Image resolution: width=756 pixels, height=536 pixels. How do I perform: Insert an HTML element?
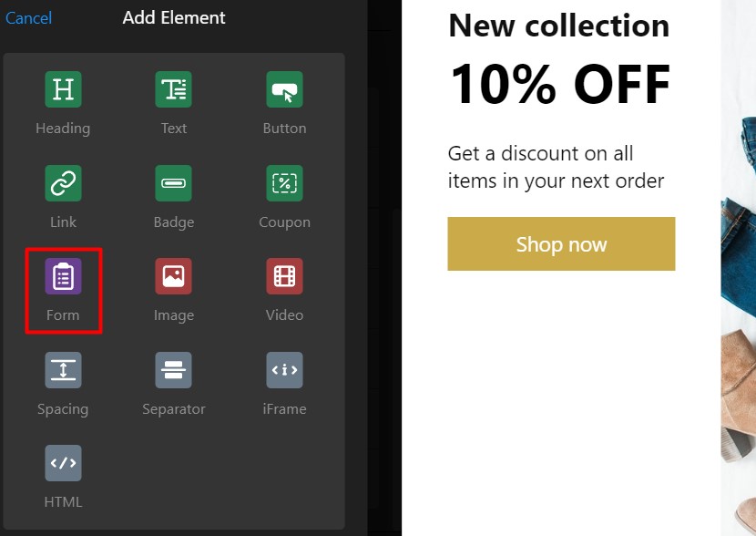(63, 477)
